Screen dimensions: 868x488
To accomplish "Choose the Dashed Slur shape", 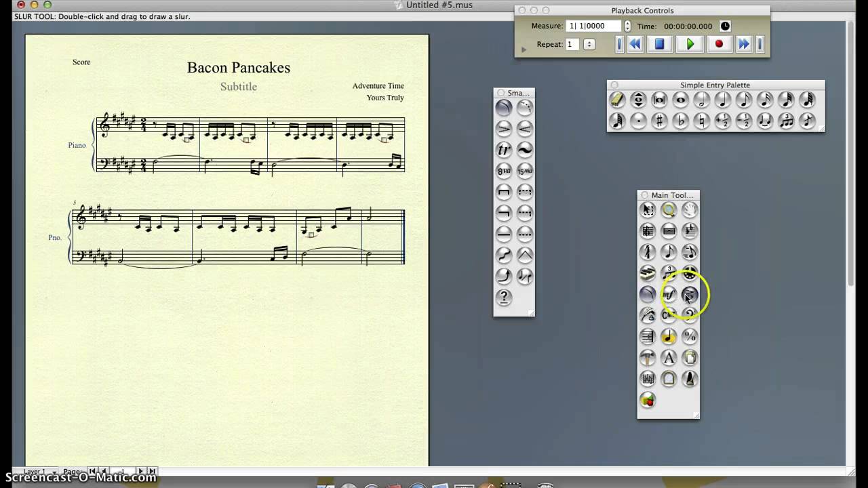I will (525, 107).
